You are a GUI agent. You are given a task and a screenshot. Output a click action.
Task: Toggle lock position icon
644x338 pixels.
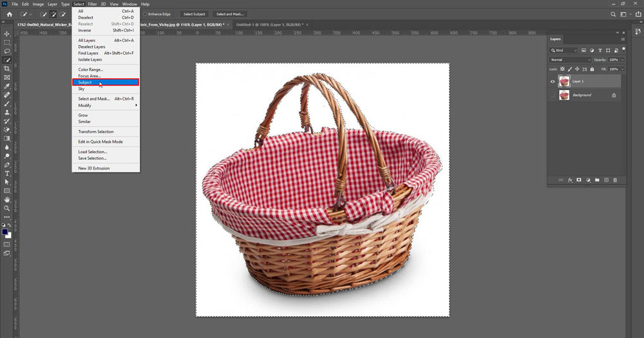tap(577, 69)
